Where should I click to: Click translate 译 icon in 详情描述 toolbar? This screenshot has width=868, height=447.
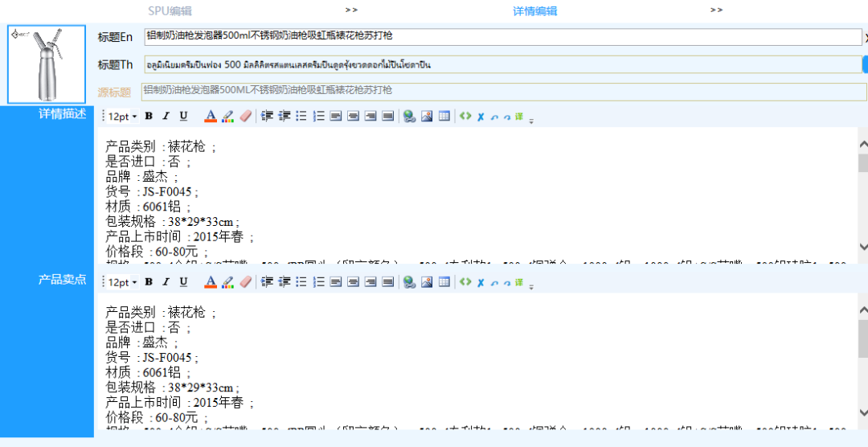(518, 117)
